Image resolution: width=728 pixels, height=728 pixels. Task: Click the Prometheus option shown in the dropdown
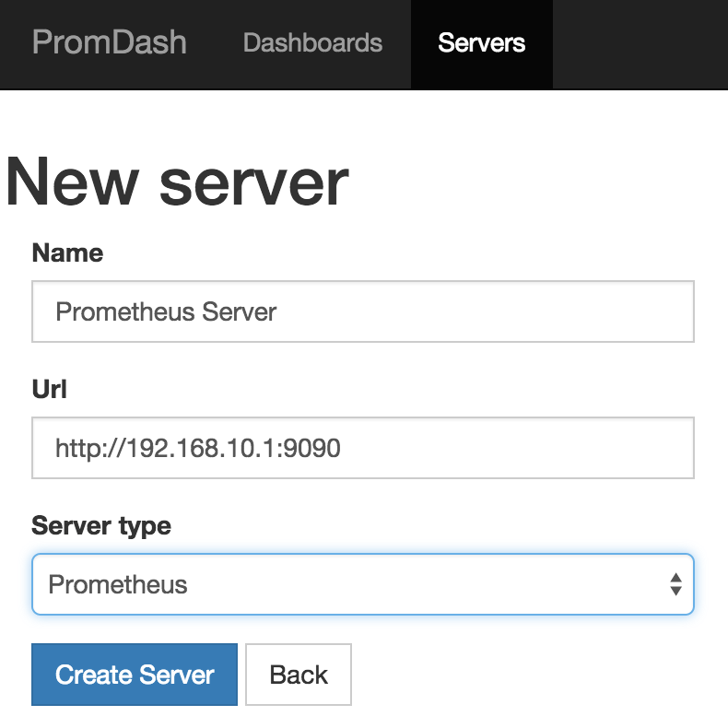(x=118, y=584)
